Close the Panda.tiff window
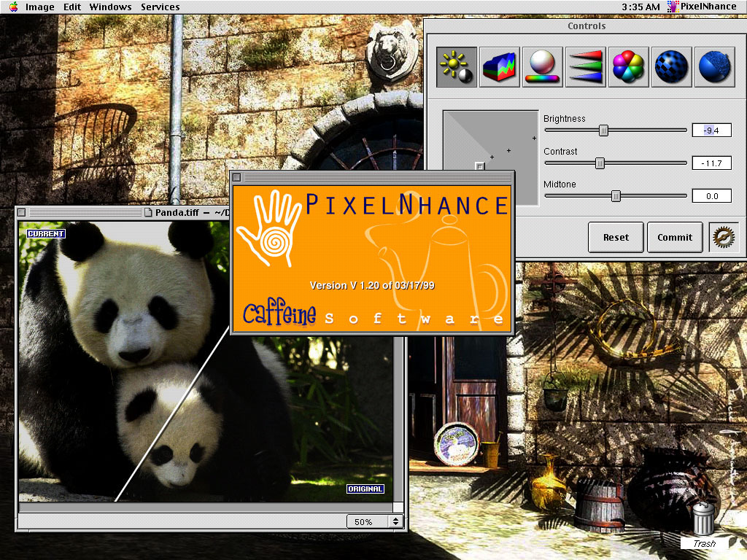Image resolution: width=747 pixels, height=560 pixels. pyautogui.click(x=21, y=212)
